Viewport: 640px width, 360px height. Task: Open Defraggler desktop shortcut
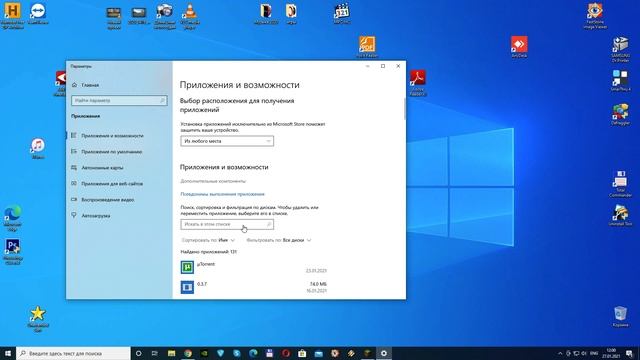(620, 114)
